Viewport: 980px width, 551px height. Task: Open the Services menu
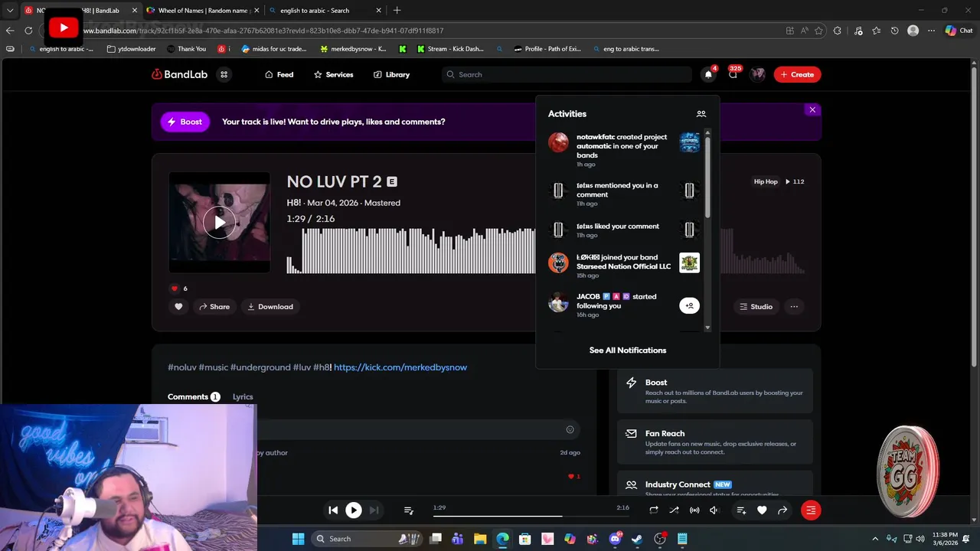(x=333, y=74)
